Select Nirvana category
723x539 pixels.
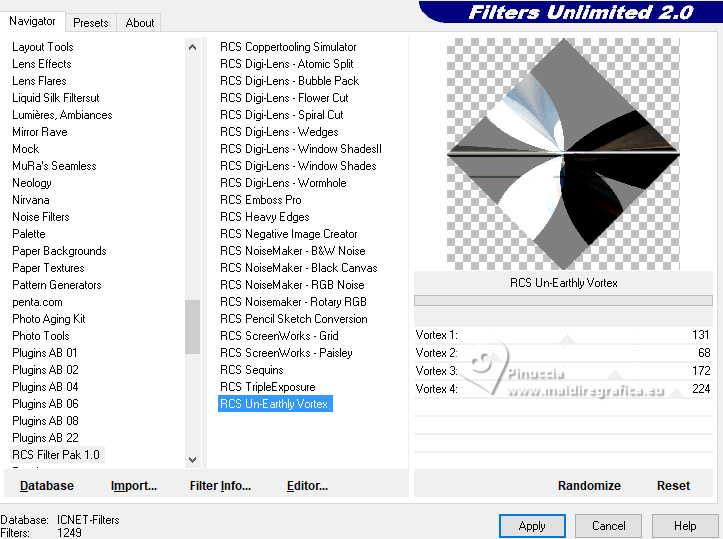(30, 200)
